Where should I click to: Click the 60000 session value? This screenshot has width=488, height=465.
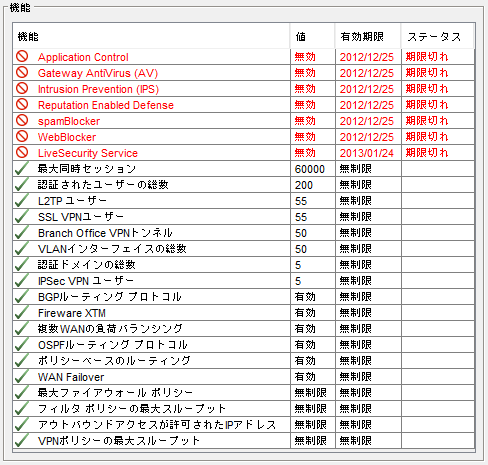pos(310,169)
